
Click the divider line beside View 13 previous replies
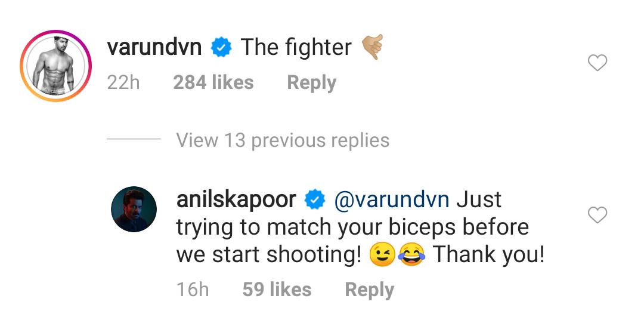(134, 139)
